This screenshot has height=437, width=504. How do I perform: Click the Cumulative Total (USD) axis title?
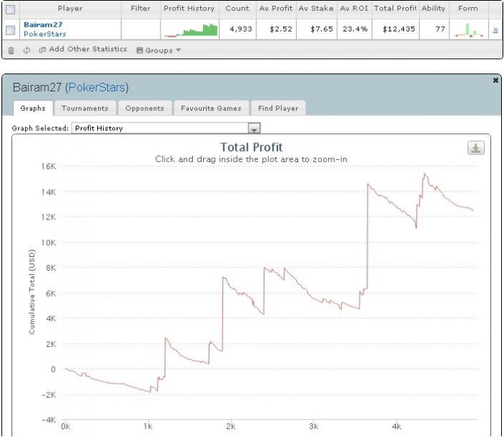[x=32, y=292]
